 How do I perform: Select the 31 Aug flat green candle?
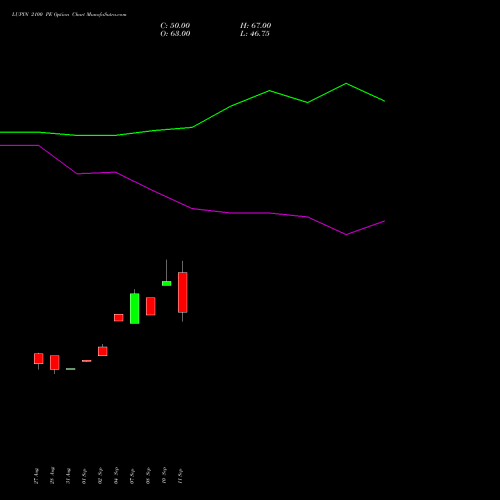click(x=71, y=369)
